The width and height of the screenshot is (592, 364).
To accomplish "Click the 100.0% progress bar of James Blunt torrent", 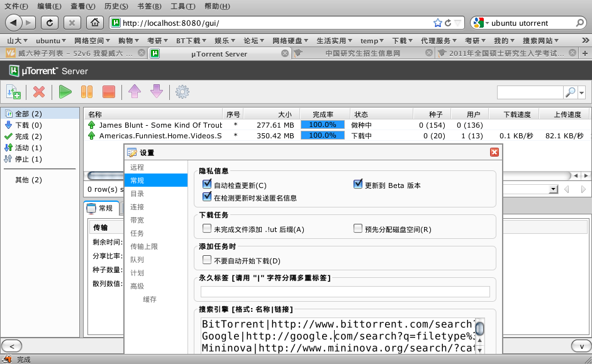I will click(x=323, y=125).
